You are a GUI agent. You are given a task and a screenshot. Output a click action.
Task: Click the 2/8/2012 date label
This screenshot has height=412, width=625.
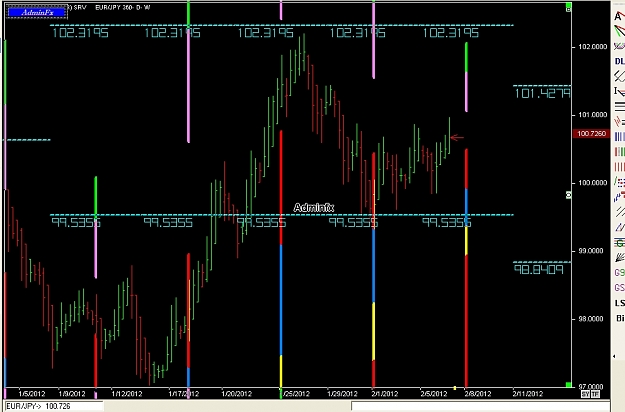click(478, 394)
